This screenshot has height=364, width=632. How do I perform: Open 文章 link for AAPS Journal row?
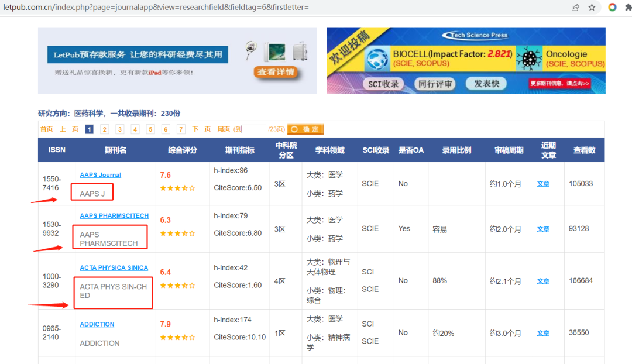tap(543, 184)
